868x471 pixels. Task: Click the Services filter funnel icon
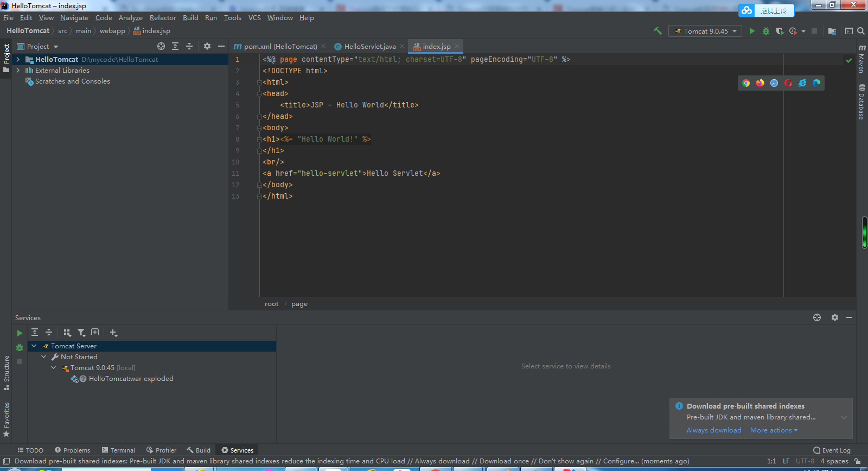[81, 333]
